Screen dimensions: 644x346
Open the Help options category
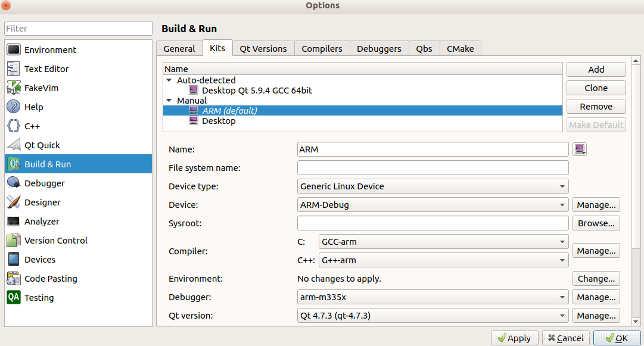pyautogui.click(x=78, y=107)
